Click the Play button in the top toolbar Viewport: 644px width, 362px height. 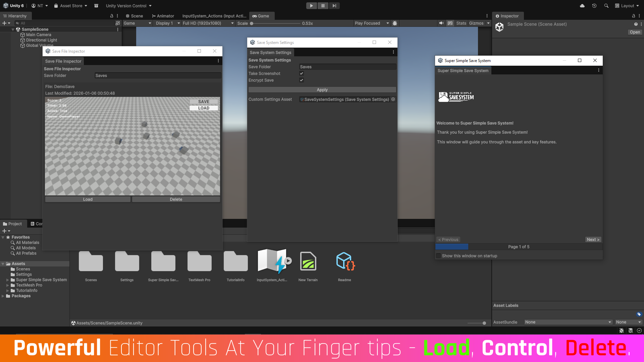click(x=311, y=6)
